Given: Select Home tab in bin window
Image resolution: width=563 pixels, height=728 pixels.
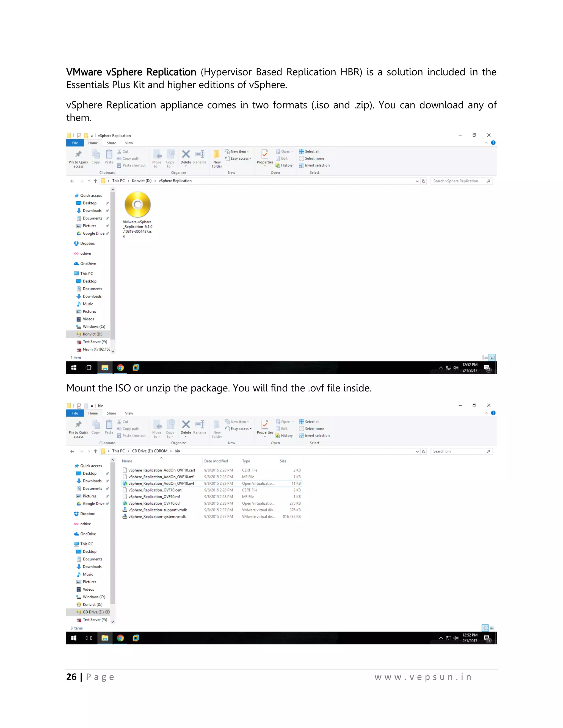Looking at the screenshot, I should (93, 413).
